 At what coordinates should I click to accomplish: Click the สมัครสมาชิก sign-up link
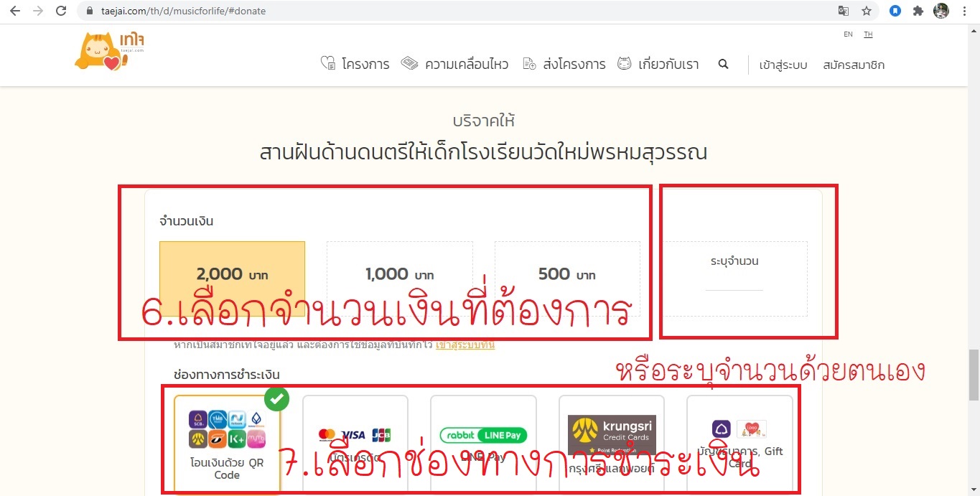click(x=854, y=65)
